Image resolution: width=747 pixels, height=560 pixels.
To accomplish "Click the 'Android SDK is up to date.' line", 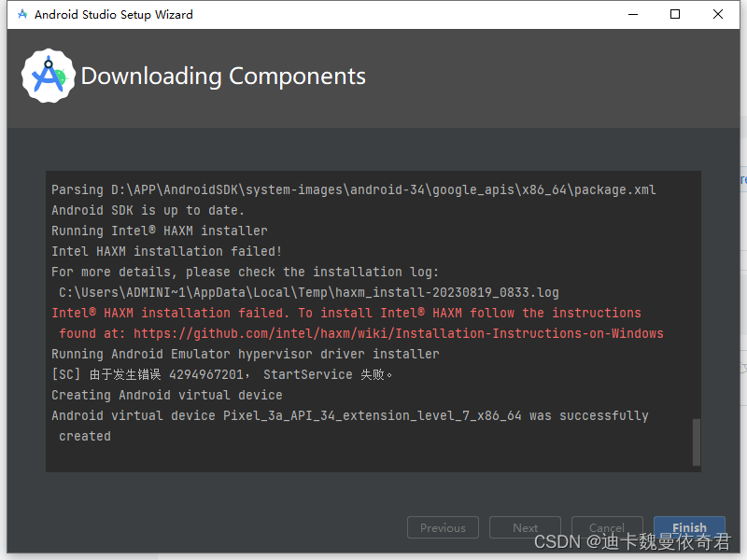I will [x=148, y=210].
